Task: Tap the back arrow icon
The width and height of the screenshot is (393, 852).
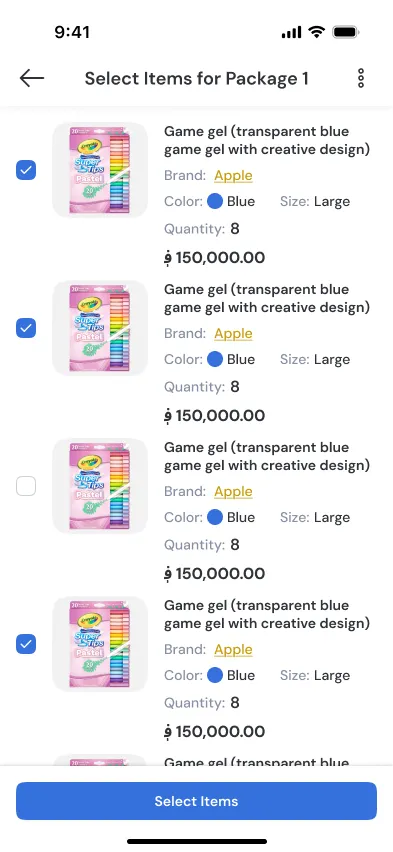Action: (x=32, y=78)
